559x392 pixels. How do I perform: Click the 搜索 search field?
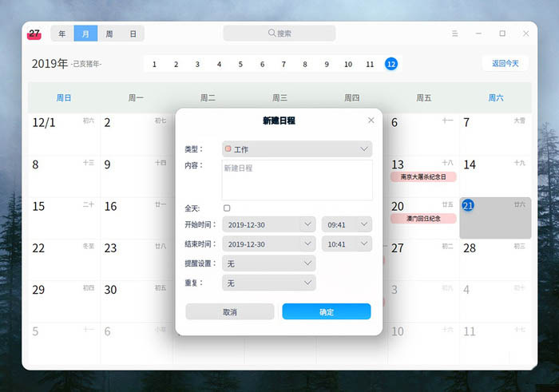279,34
